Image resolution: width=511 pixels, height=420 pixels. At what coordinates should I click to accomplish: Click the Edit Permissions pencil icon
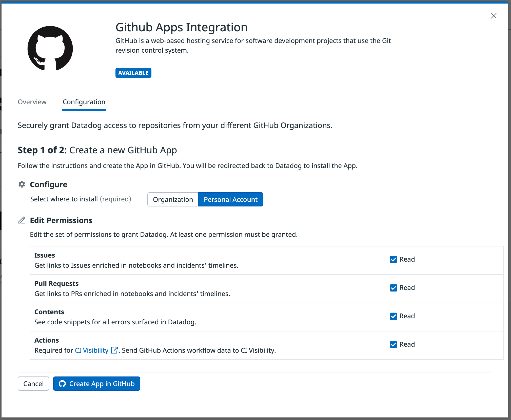[x=22, y=220]
